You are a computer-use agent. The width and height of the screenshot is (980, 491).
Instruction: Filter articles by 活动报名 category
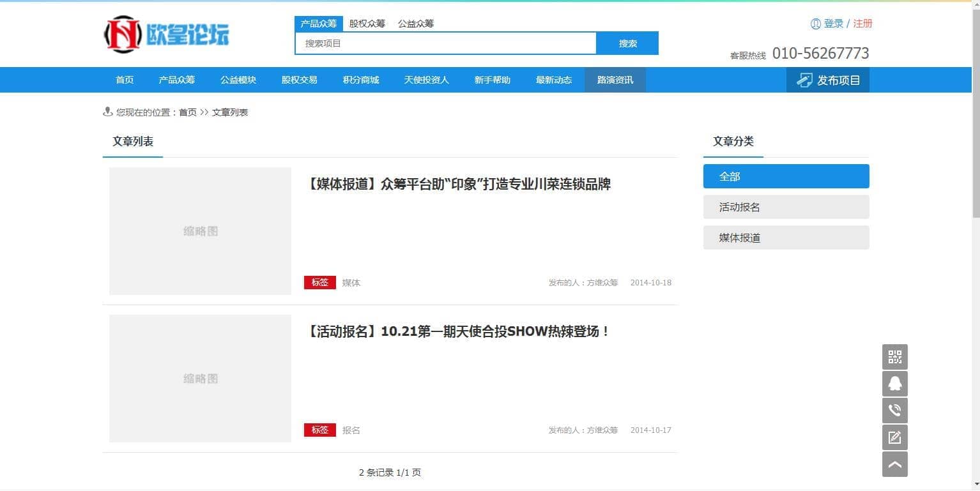point(786,207)
